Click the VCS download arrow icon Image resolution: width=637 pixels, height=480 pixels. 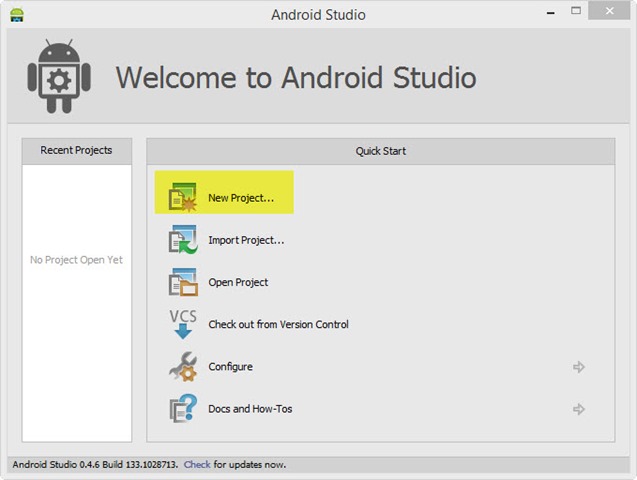[x=183, y=324]
